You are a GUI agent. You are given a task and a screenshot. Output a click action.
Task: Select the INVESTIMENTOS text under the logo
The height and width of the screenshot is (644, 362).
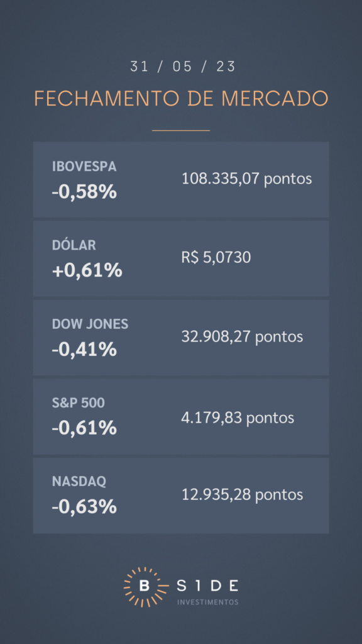tap(207, 602)
